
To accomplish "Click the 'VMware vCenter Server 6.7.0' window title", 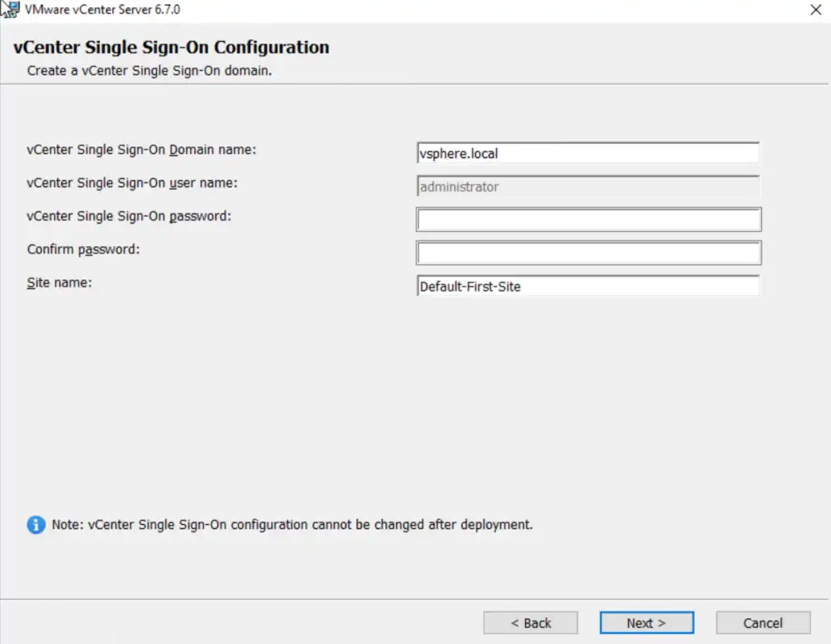I will coord(102,10).
